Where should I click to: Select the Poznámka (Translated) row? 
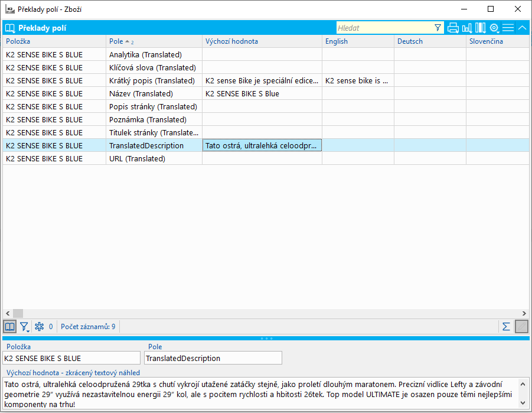coord(266,119)
